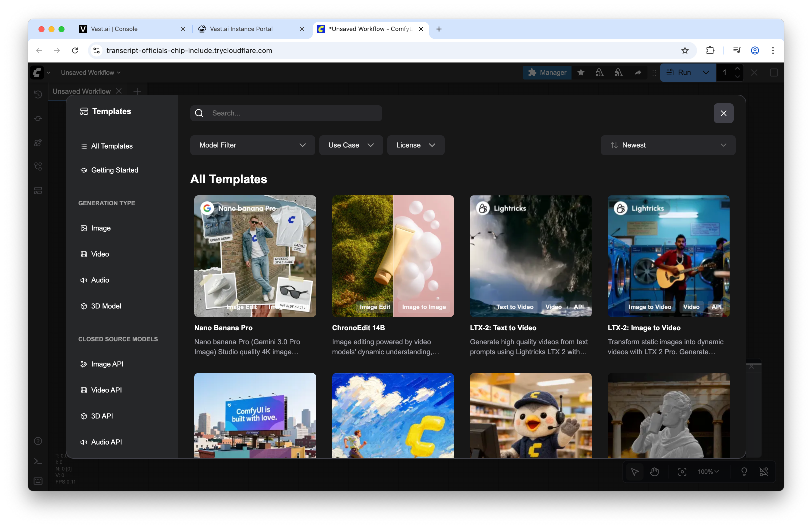This screenshot has width=812, height=528.
Task: Toggle link visibility icon
Action: (x=763, y=472)
